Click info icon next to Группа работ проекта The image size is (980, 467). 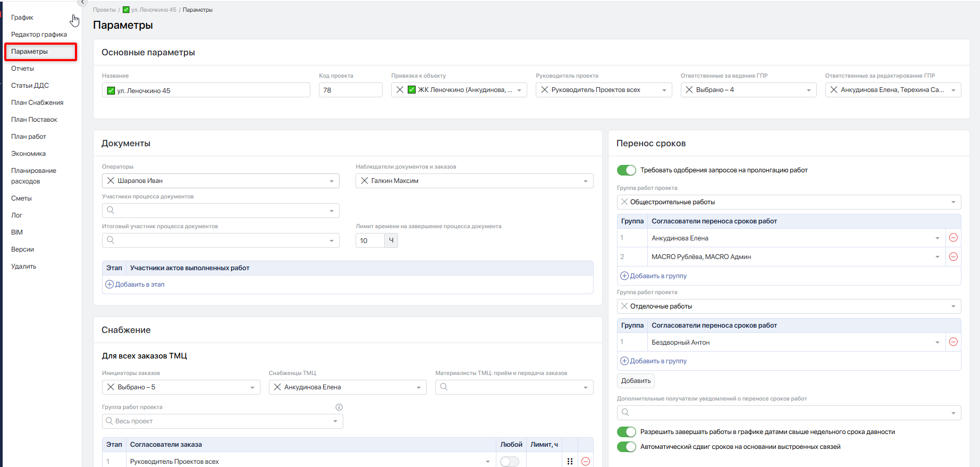coord(339,407)
